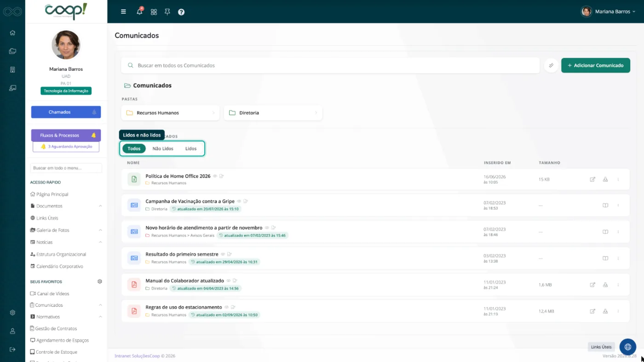This screenshot has width=644, height=362.
Task: Open Página Principal in quick access menu
Action: (49, 194)
